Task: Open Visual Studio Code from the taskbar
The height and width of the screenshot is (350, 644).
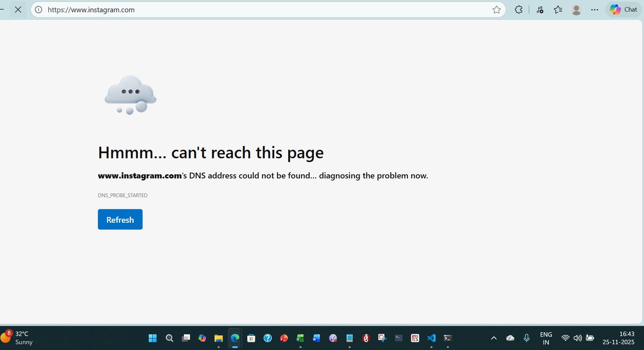Action: click(x=431, y=338)
